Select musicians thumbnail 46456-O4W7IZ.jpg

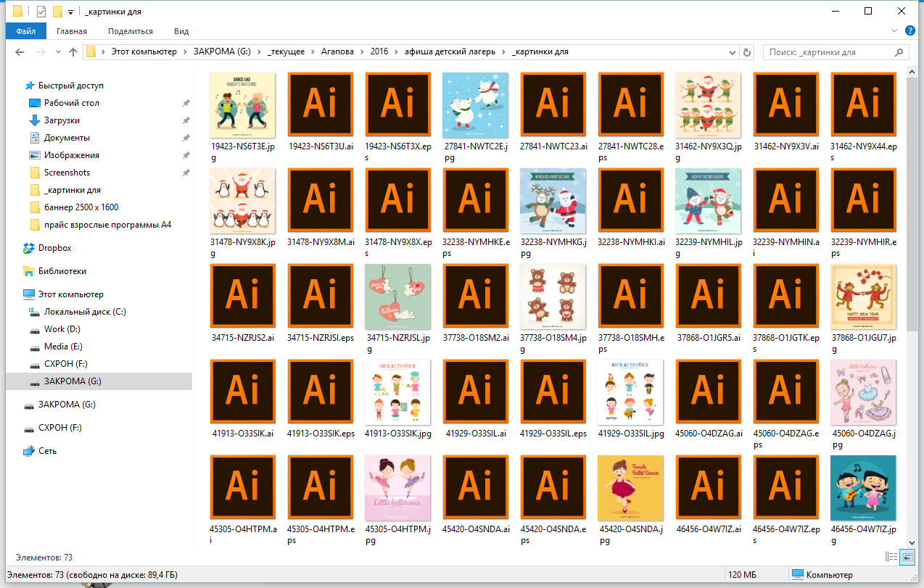pos(863,489)
